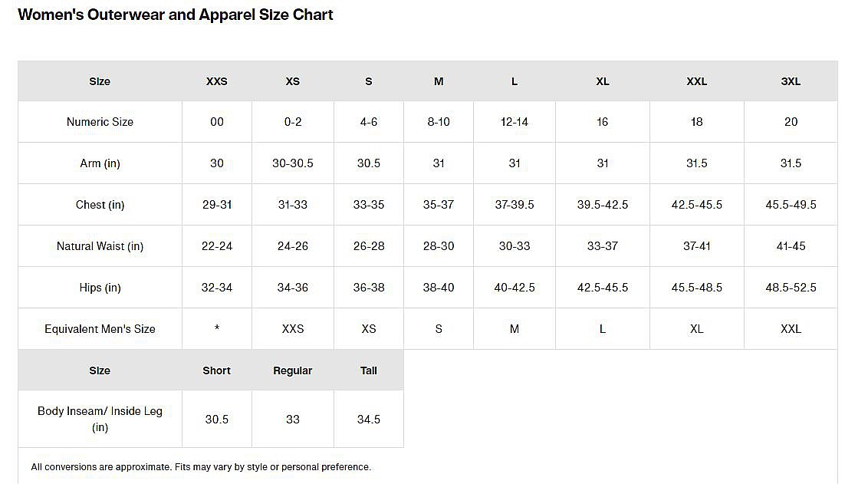Click the 37-39.5 chest measurement cell
This screenshot has width=868, height=484.
pyautogui.click(x=515, y=205)
